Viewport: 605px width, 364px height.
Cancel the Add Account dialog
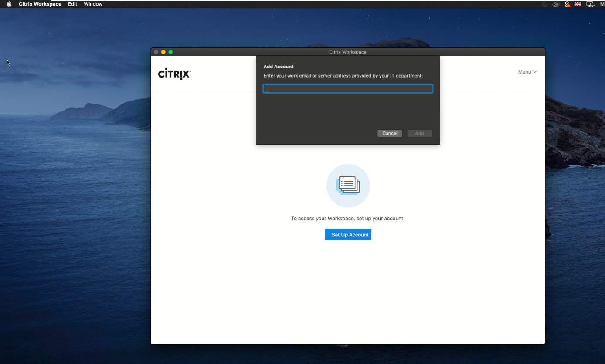pos(390,133)
